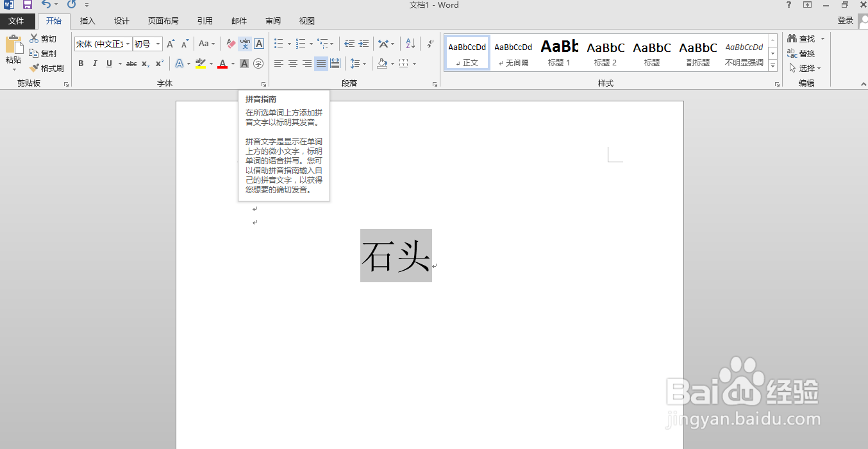Apply distributed alignment icon
868x449 pixels.
335,64
